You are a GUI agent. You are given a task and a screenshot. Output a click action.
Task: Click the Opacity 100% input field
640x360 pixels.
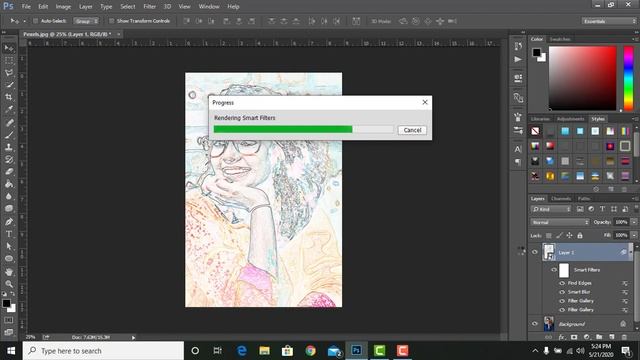click(621, 222)
